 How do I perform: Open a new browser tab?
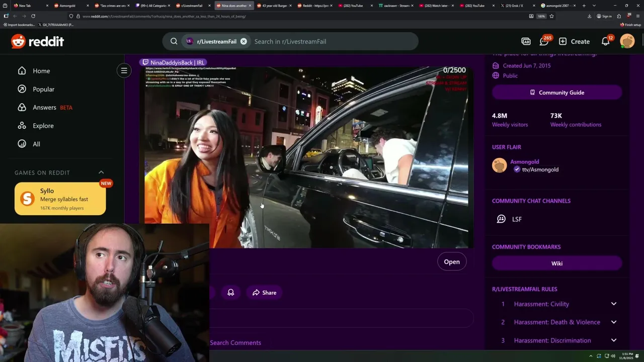tap(584, 6)
